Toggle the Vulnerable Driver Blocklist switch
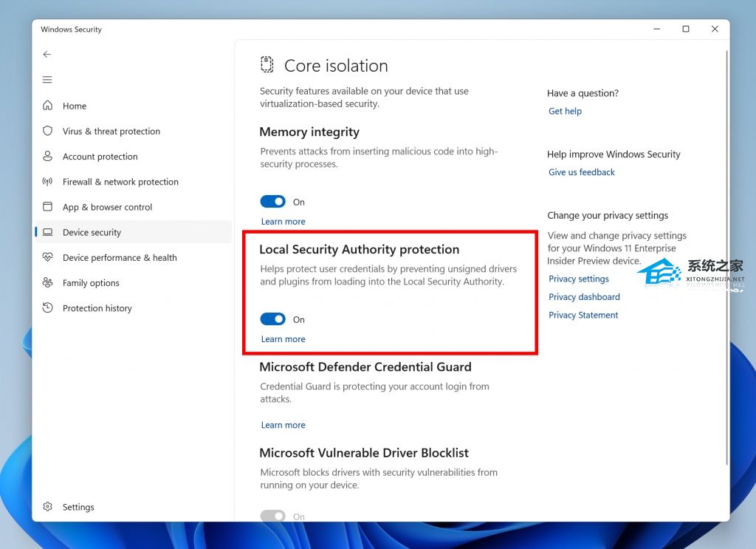The image size is (756, 549). (272, 516)
